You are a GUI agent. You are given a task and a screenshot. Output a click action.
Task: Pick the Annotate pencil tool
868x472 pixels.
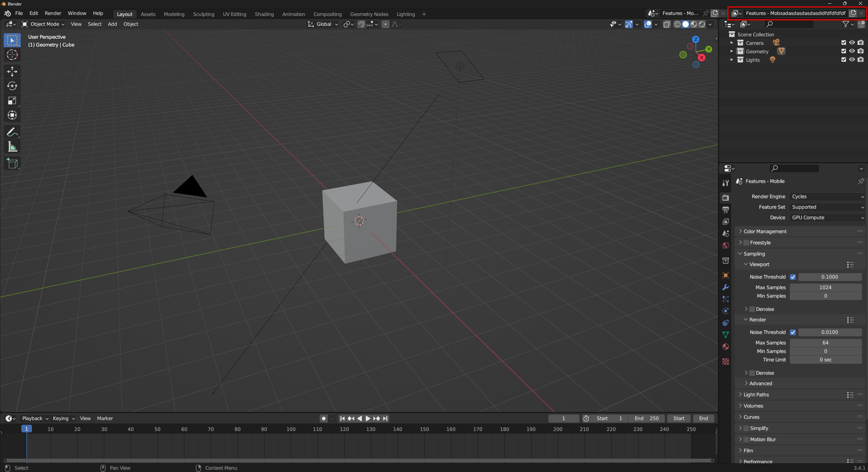[12, 132]
